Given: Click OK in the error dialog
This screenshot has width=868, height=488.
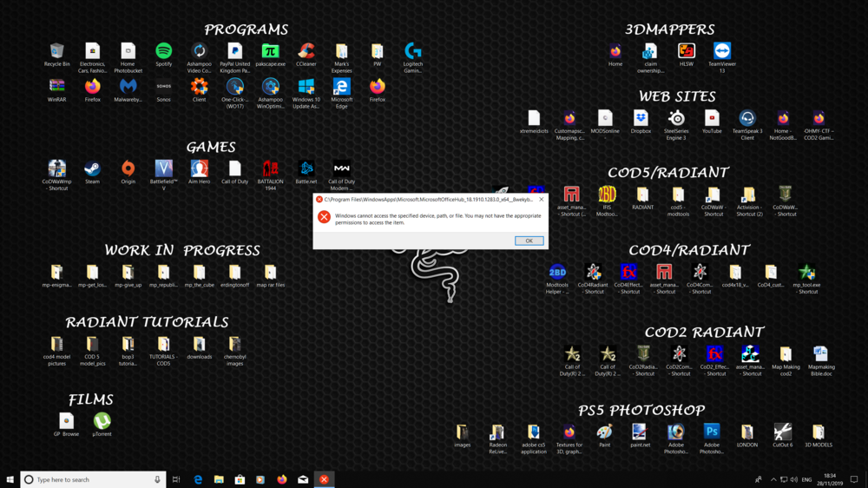Looking at the screenshot, I should tap(529, 241).
